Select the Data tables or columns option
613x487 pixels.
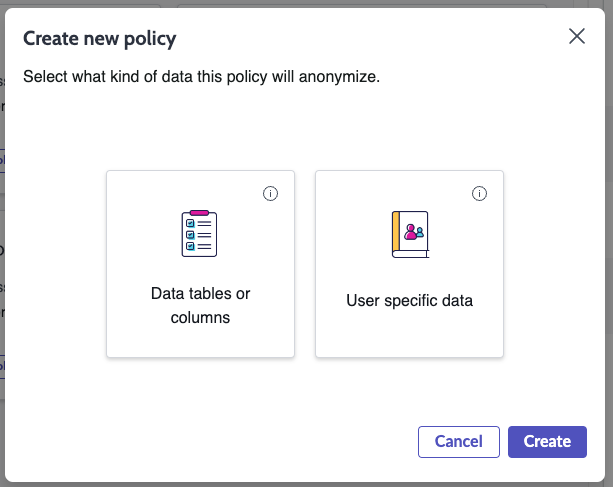point(200,264)
